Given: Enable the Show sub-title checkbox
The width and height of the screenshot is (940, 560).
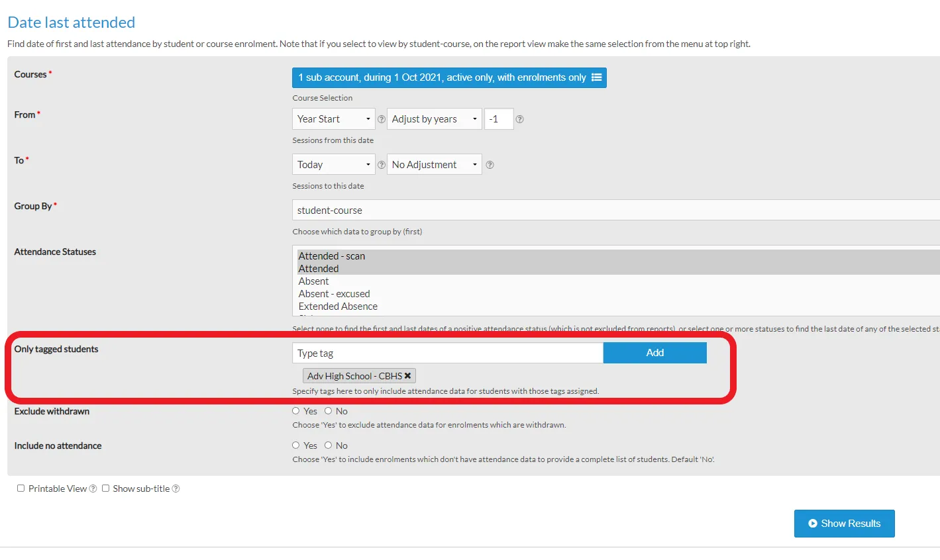Looking at the screenshot, I should [x=105, y=489].
